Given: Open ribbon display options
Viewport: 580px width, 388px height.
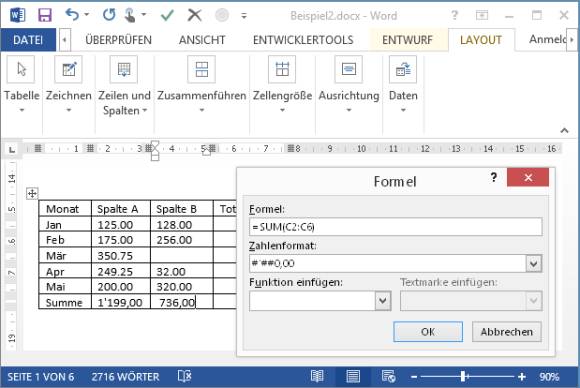Looking at the screenshot, I should (482, 15).
